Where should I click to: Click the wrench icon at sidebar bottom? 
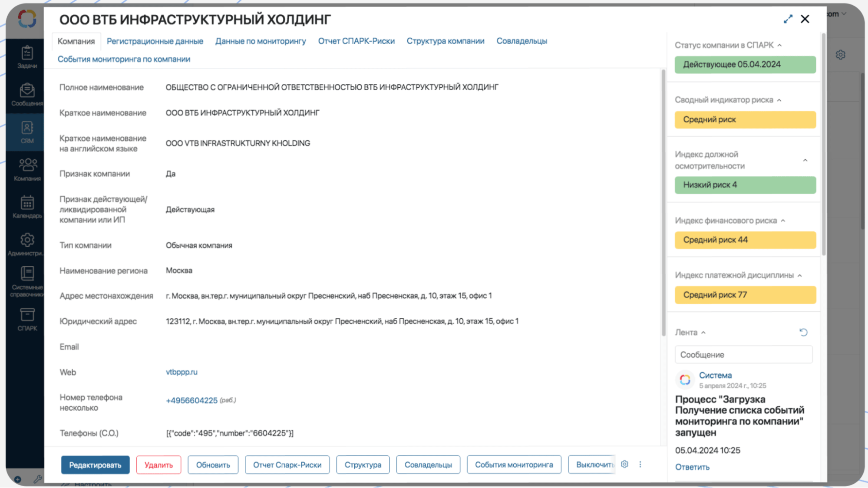coord(37,479)
